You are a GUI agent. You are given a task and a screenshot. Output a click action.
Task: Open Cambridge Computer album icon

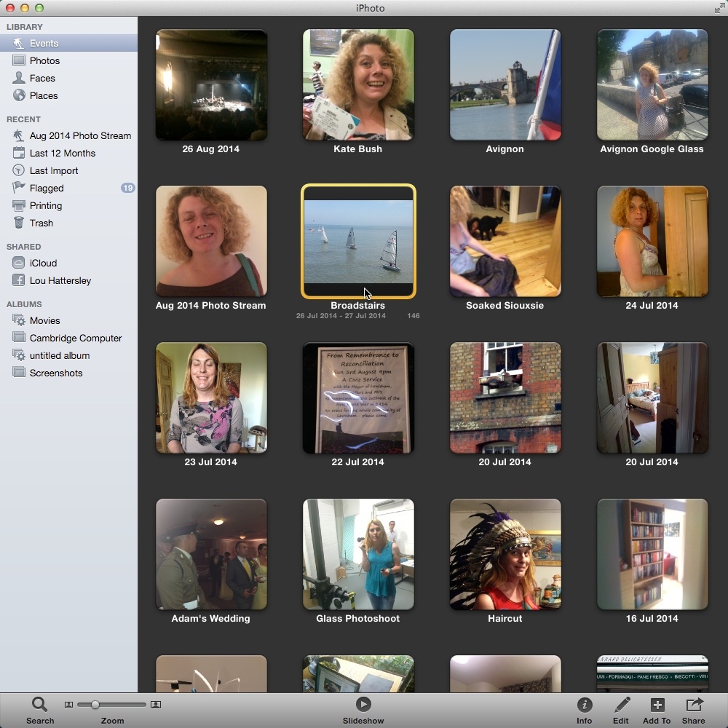pos(19,338)
